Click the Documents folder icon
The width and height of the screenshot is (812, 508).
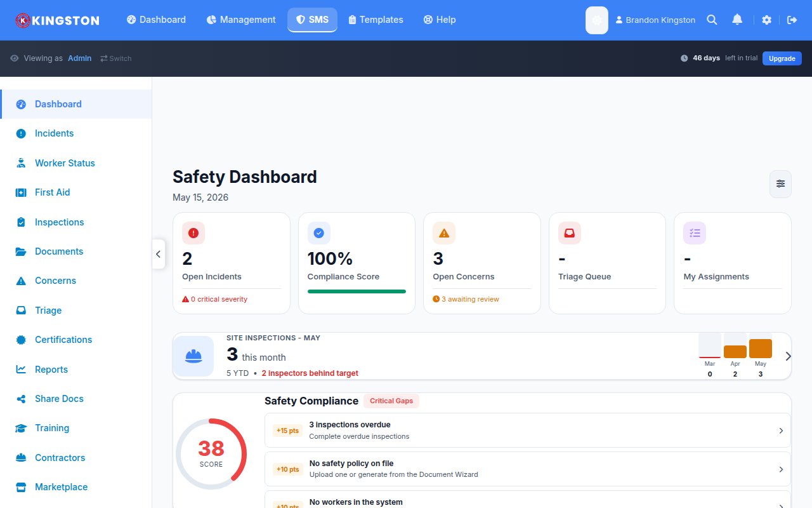tap(21, 251)
